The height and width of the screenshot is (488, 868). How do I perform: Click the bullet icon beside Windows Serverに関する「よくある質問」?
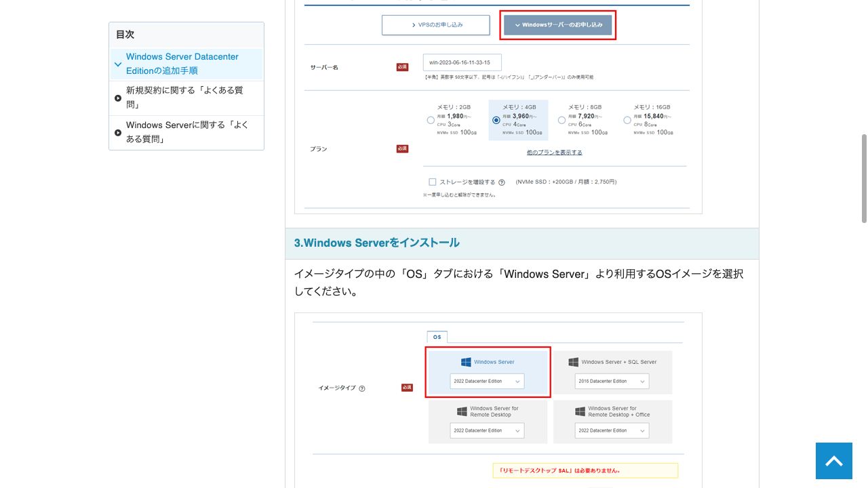[x=118, y=133]
